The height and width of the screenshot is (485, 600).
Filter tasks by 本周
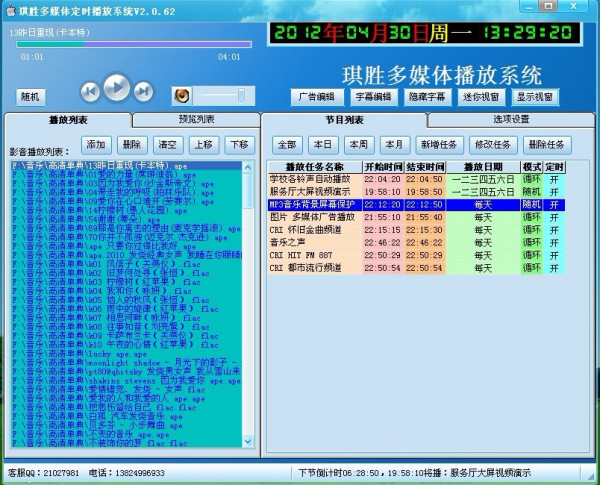click(359, 145)
